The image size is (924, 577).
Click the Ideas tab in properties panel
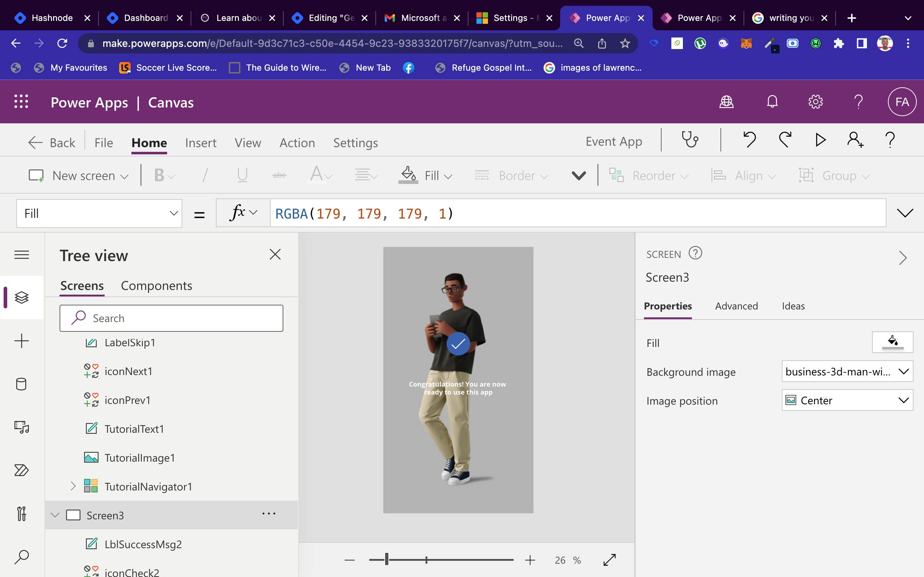794,306
